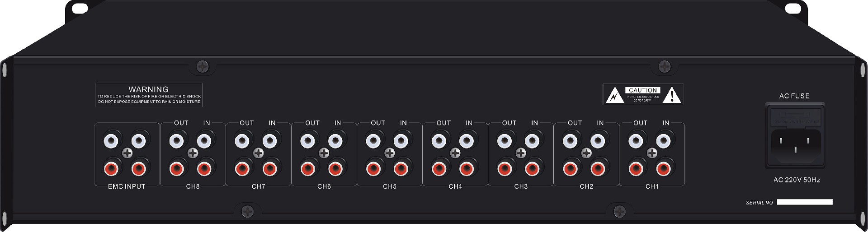Click the CH1 white IN jack
868x232 pixels.
[663, 141]
